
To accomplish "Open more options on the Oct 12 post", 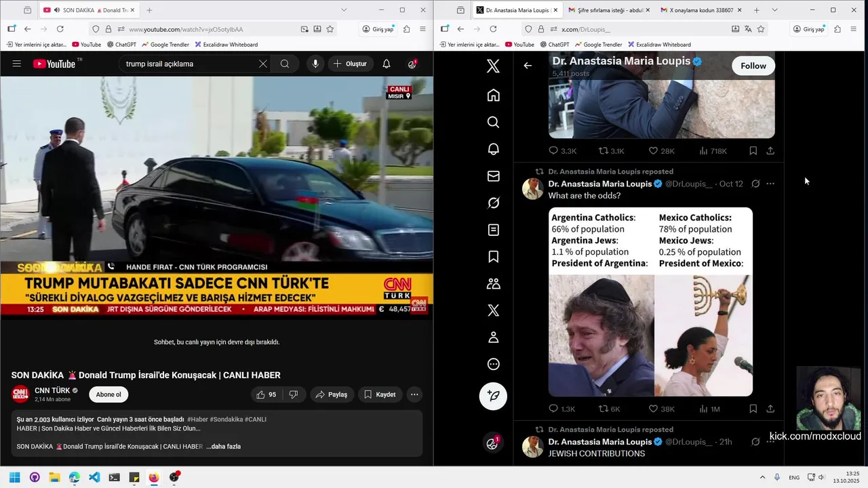I will [x=770, y=184].
